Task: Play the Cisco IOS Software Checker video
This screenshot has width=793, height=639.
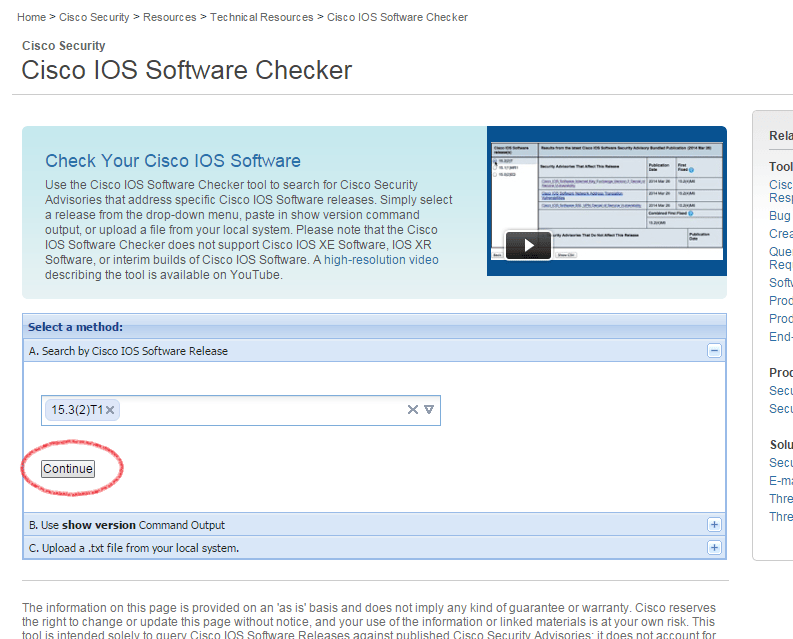Action: coord(528,245)
